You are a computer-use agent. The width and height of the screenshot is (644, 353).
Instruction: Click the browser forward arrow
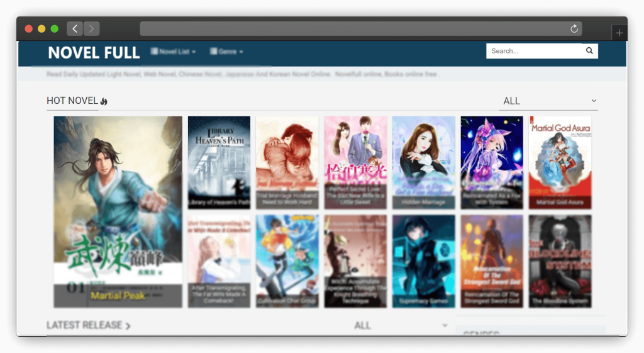click(x=92, y=29)
